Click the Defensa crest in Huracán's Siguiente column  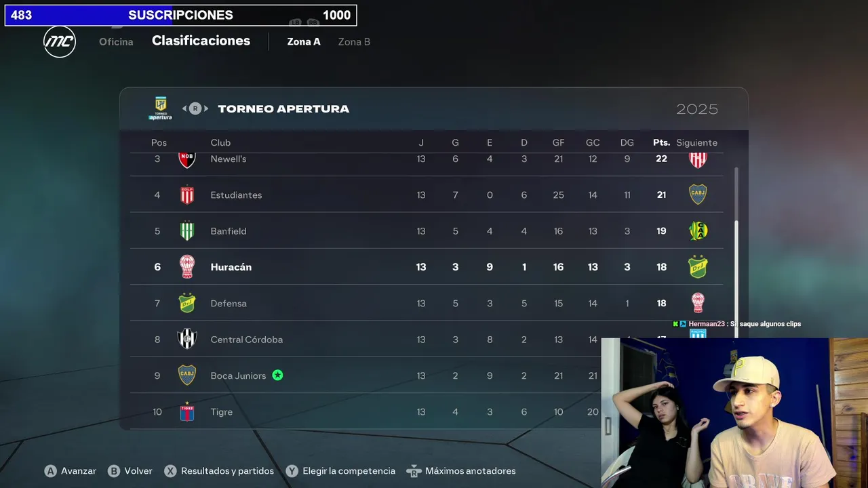point(698,267)
